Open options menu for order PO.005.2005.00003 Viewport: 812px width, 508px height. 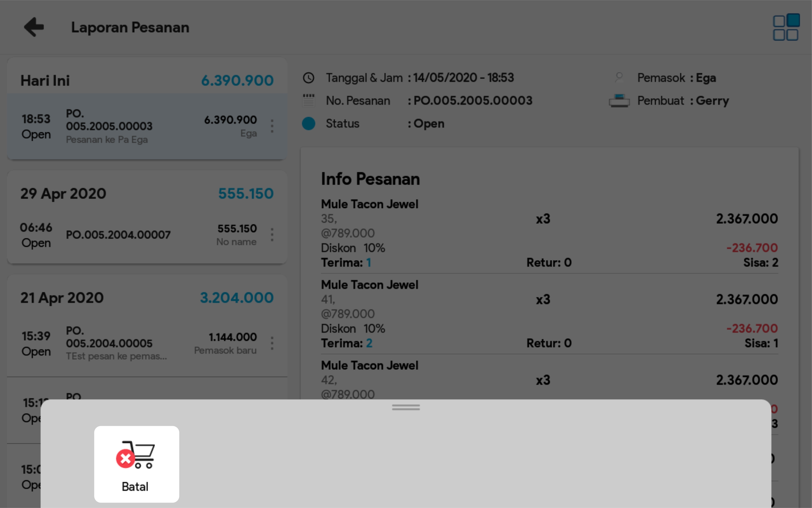point(272,126)
